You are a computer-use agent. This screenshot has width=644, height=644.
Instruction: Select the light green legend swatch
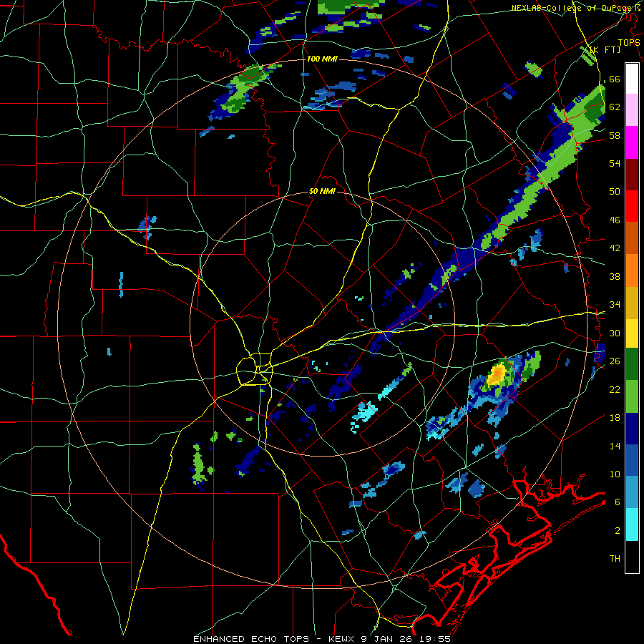tap(632, 396)
